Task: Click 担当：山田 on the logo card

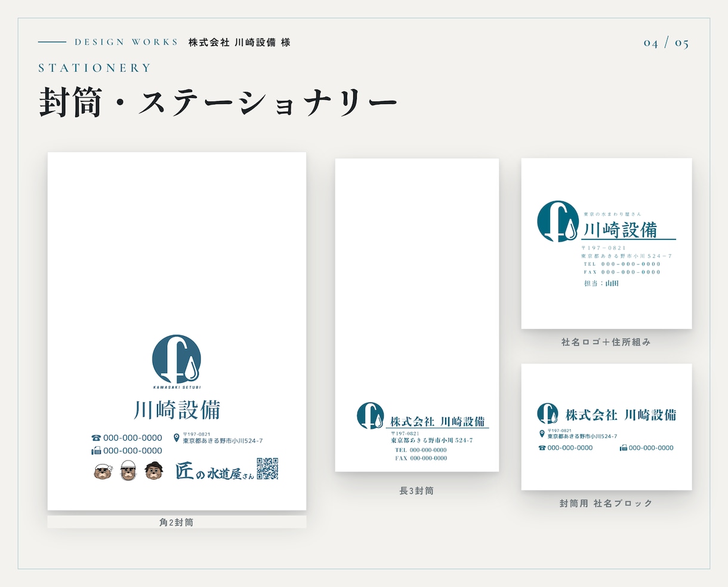Action: click(x=601, y=284)
